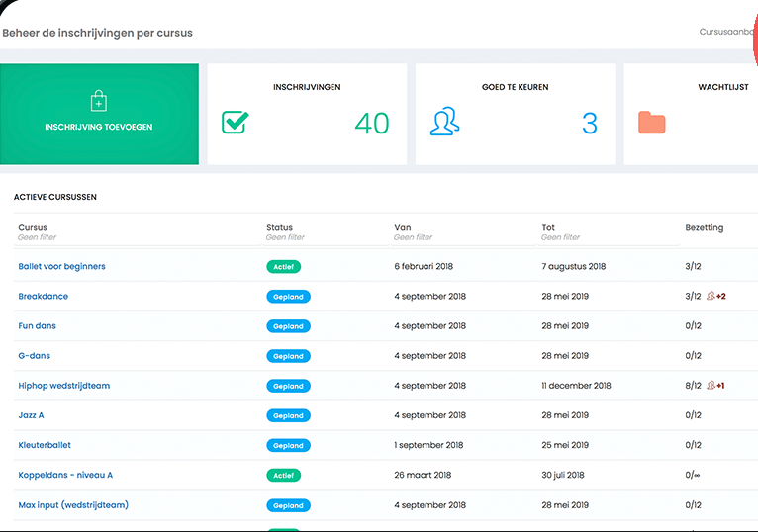Click the Actief badge for Ballet voor beginners

[284, 267]
